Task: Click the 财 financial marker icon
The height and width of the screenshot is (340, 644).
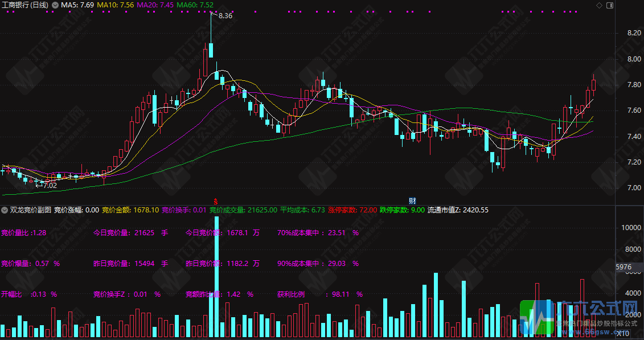Action: pos(412,201)
